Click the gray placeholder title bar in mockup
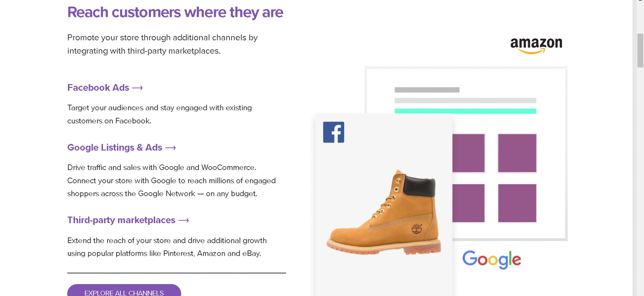644x296 pixels. pos(427,89)
